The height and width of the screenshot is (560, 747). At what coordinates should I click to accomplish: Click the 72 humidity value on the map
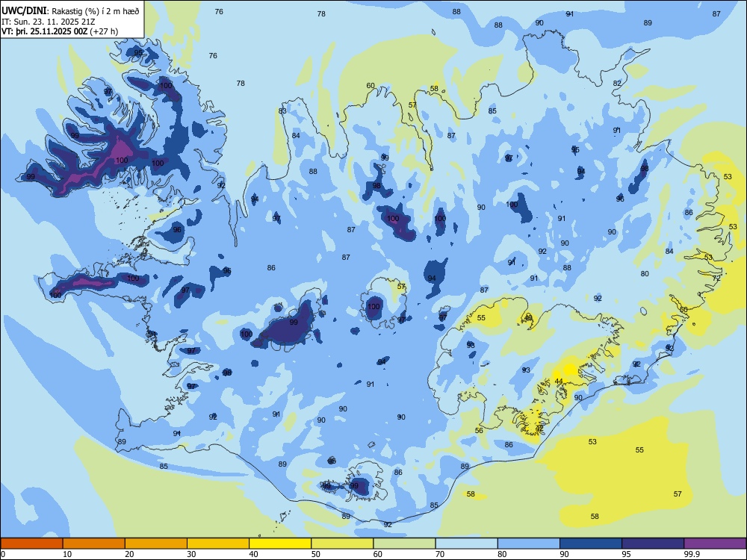(716, 278)
